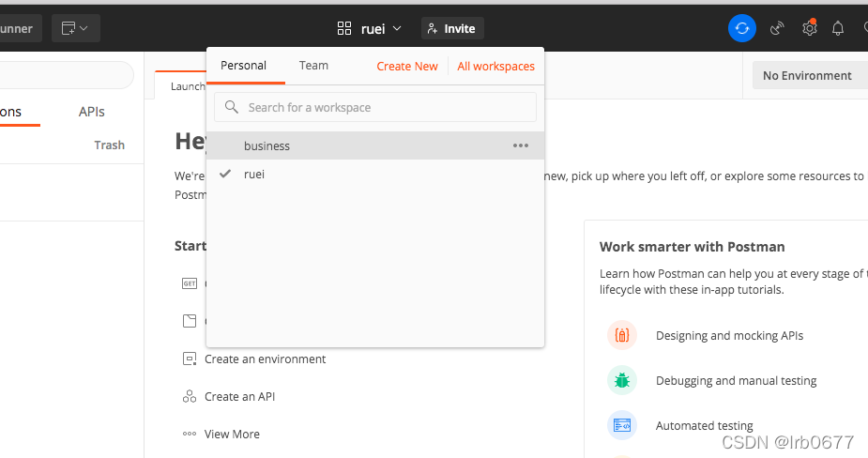The image size is (868, 458).
Task: Open the notifications bell
Action: pos(838,28)
